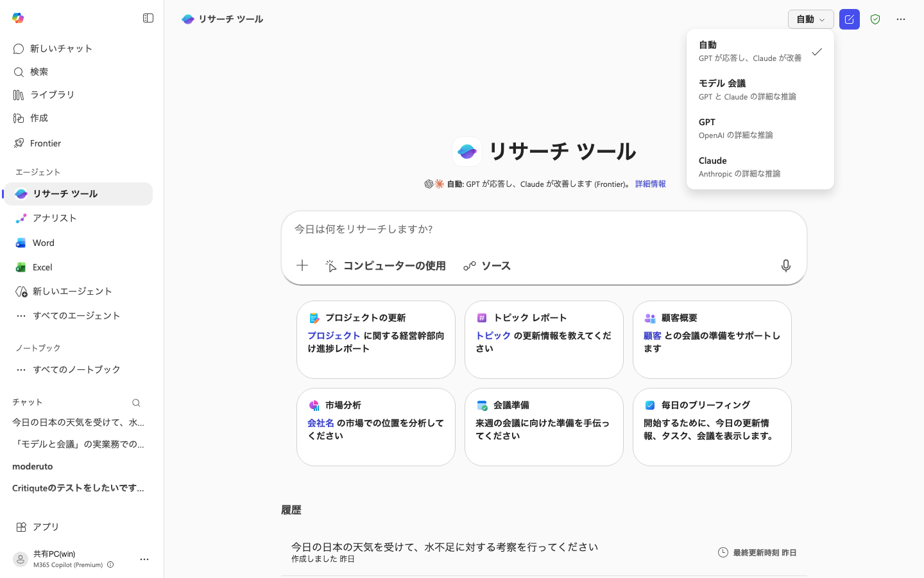This screenshot has height=578, width=924.
Task: Open すべてのエージェント in the sidebar
Action: tap(76, 315)
